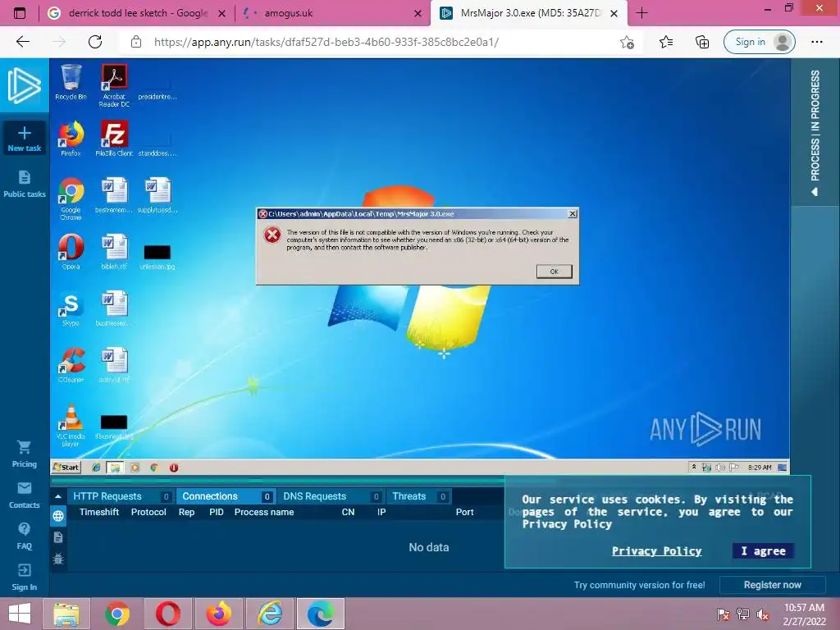Open a new browser tab
The image size is (840, 630).
pyautogui.click(x=641, y=13)
